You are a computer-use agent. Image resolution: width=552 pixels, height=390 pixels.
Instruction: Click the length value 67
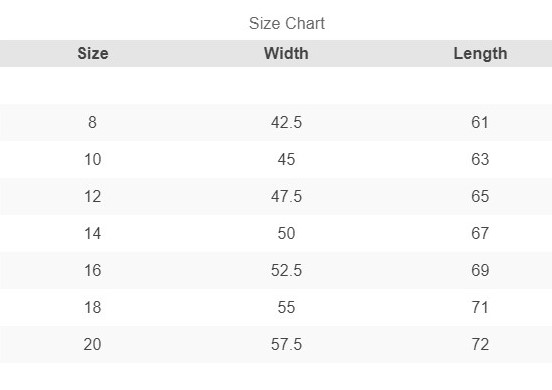click(x=480, y=233)
